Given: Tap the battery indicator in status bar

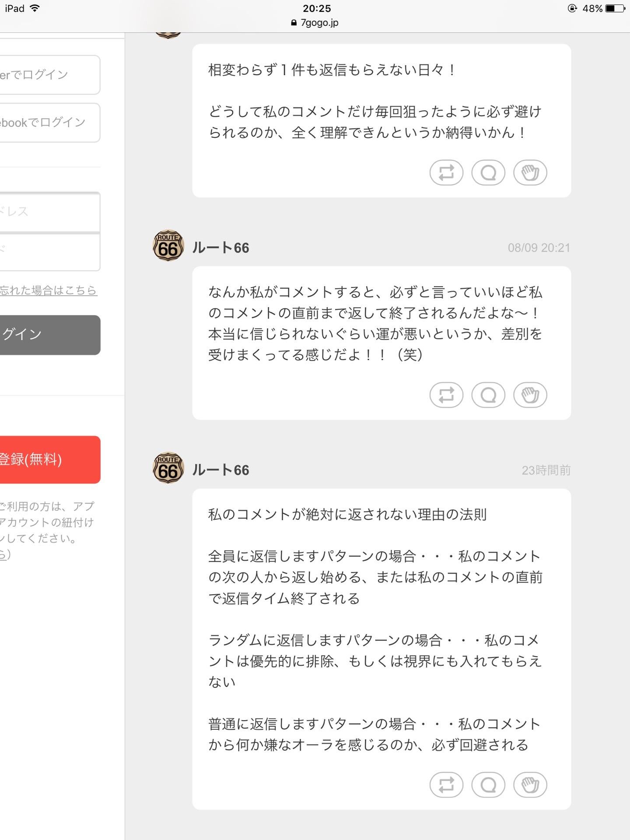Looking at the screenshot, I should [616, 8].
